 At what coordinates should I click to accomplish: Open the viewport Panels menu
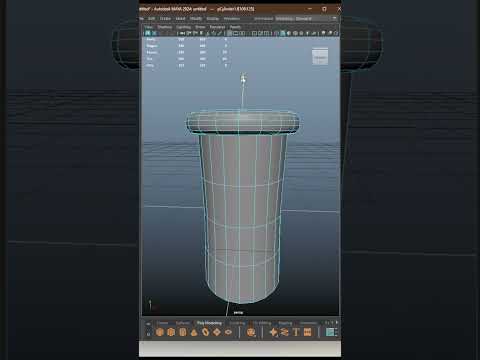click(x=235, y=27)
